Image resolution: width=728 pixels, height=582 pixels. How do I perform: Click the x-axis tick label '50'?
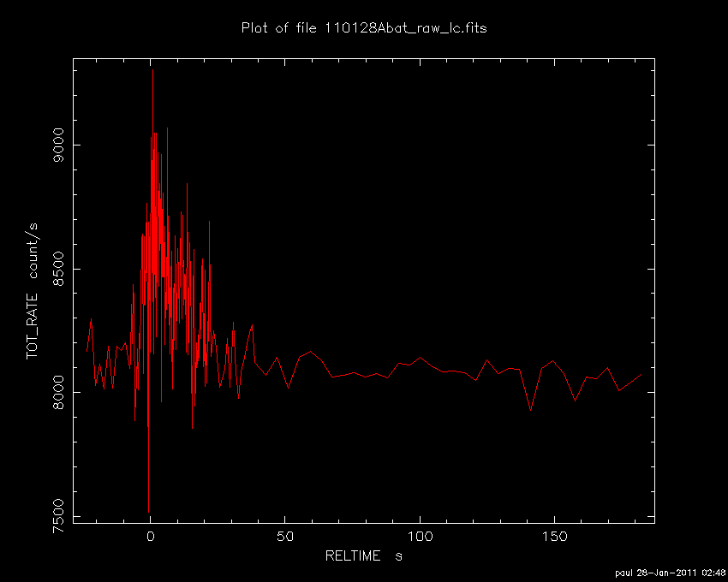[x=285, y=537]
